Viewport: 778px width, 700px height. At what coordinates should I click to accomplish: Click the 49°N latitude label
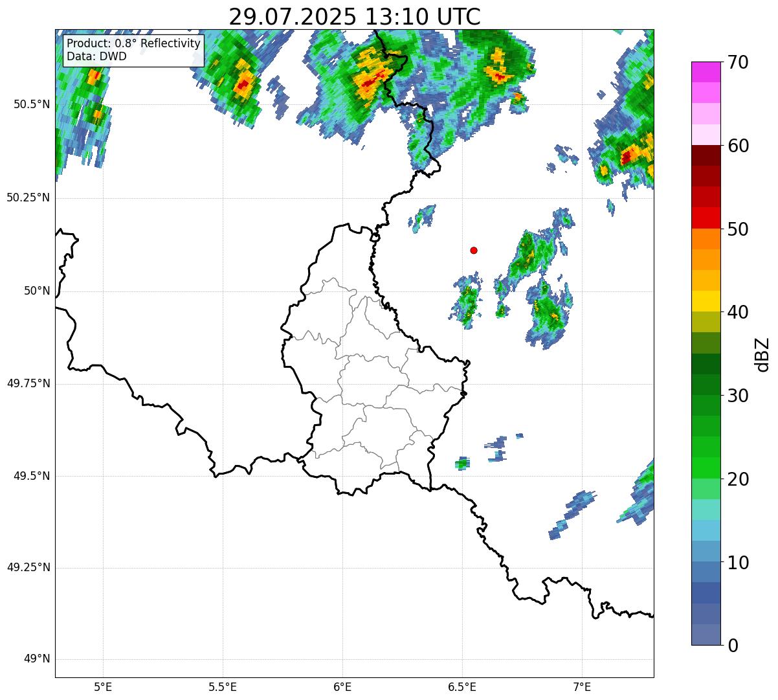37,659
